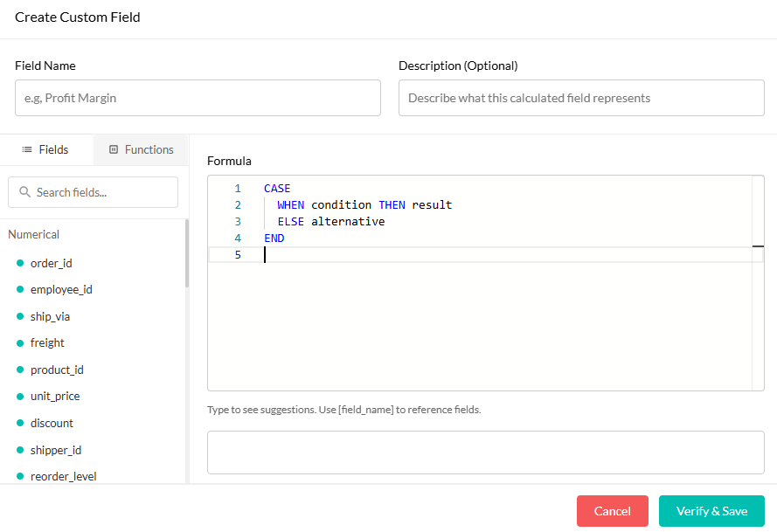
Task: Click the teal dot next to shipper_id
Action: coord(21,449)
